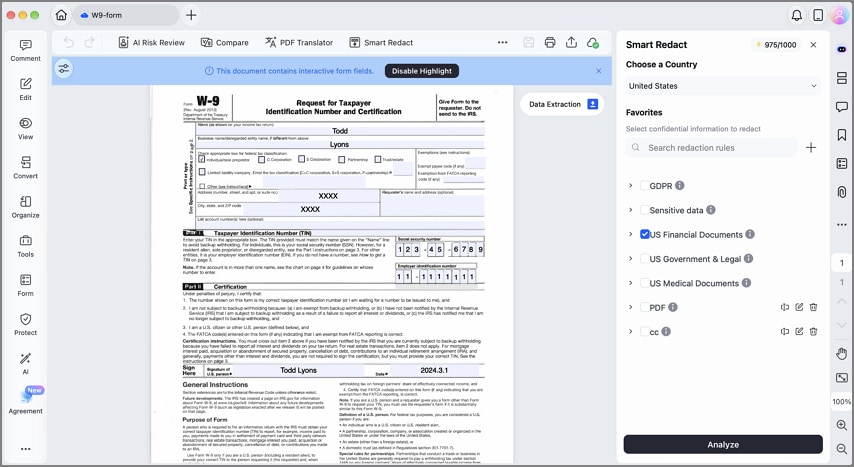854x467 pixels.
Task: Open the Form tool in sidebar
Action: [x=26, y=286]
